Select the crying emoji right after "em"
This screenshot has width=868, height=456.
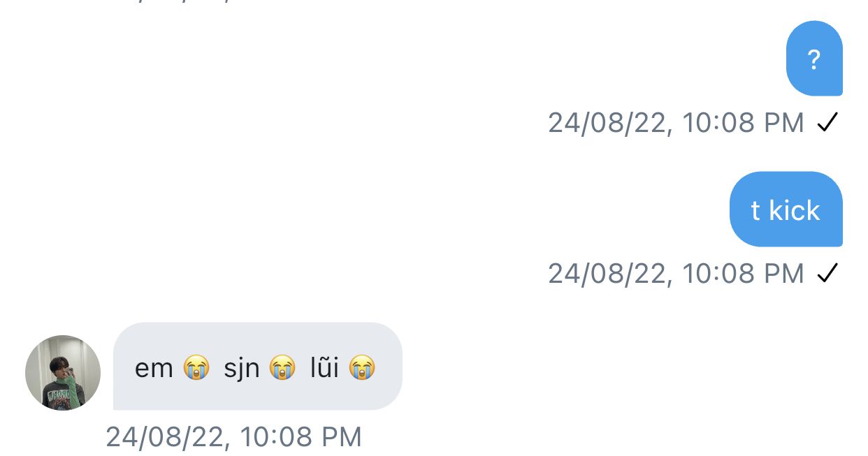[196, 367]
